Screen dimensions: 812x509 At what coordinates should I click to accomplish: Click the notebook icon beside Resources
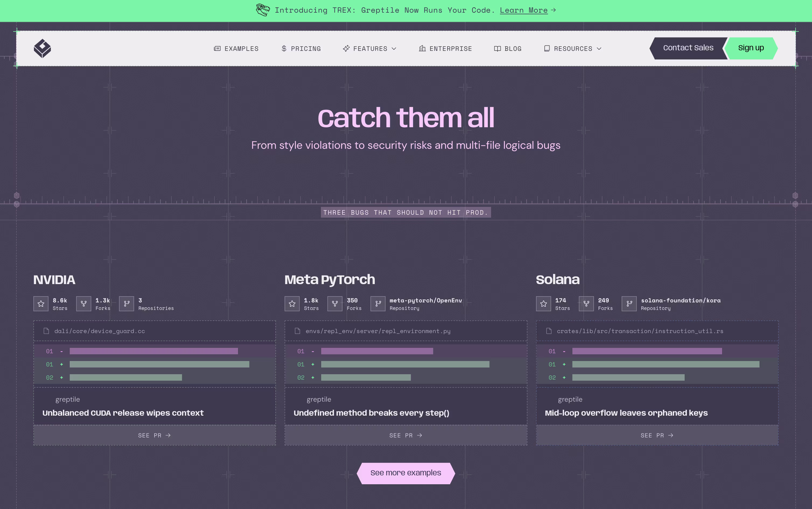pyautogui.click(x=547, y=48)
